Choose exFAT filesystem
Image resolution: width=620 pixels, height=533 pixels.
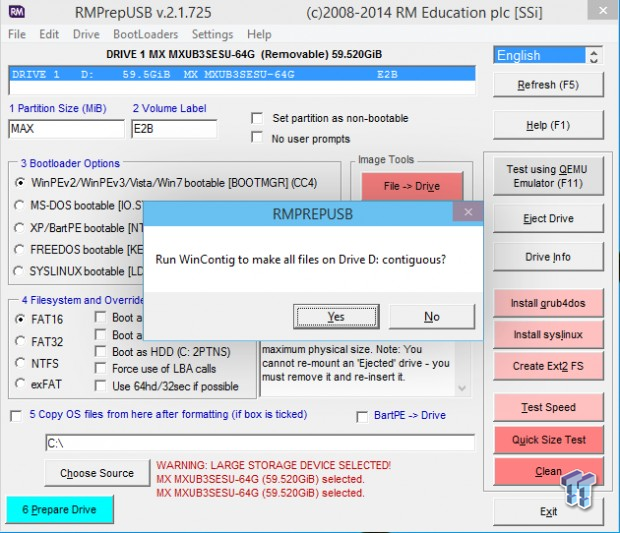pos(20,384)
